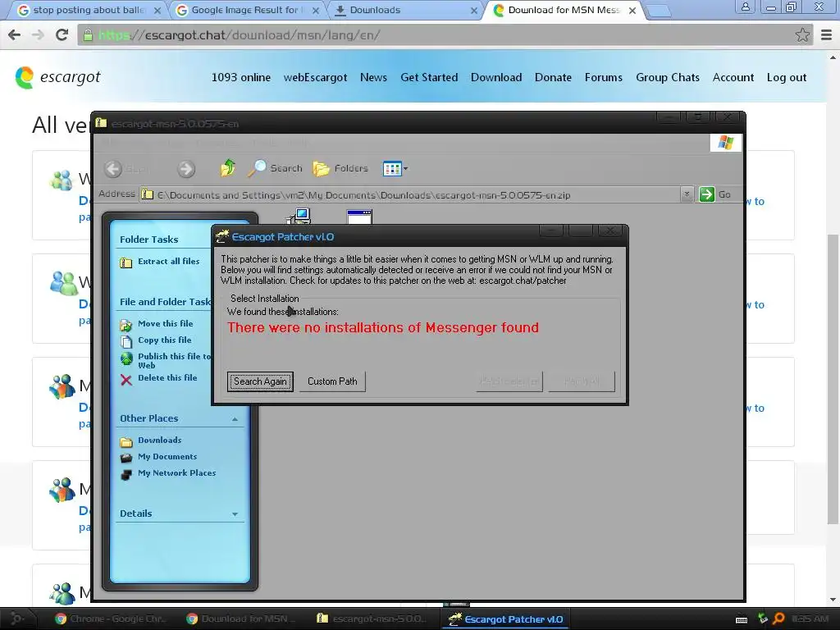The height and width of the screenshot is (630, 840).
Task: Expand the Explorer Address bar dropdown
Action: pos(687,194)
